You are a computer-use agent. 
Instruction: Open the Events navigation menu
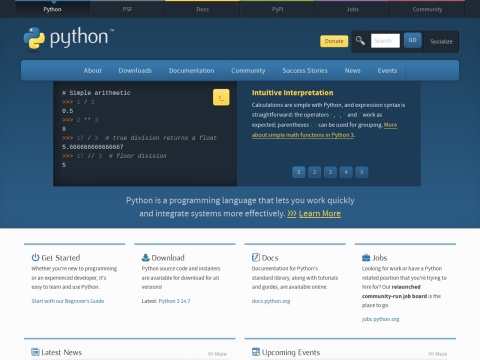[x=387, y=70]
